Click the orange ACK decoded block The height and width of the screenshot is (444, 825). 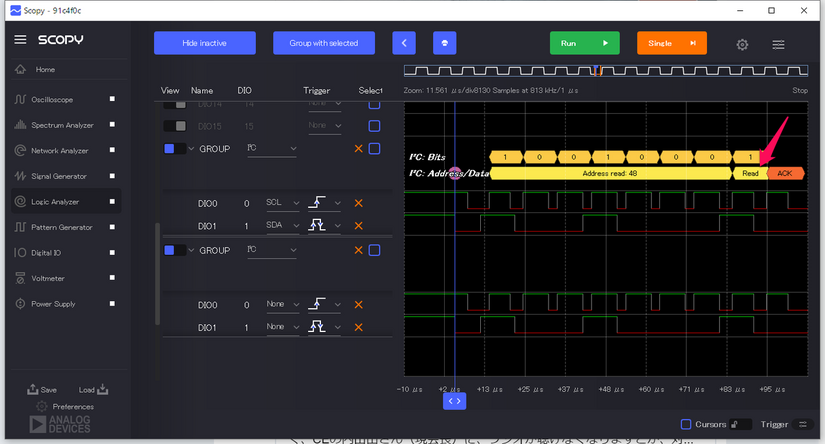785,173
